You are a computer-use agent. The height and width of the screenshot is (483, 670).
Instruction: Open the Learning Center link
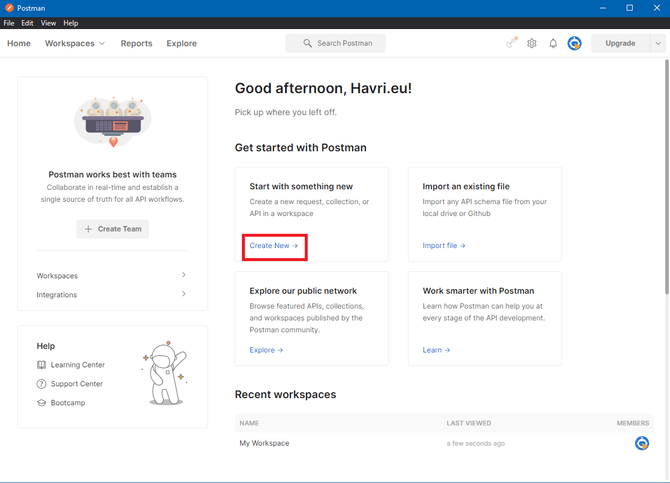78,365
